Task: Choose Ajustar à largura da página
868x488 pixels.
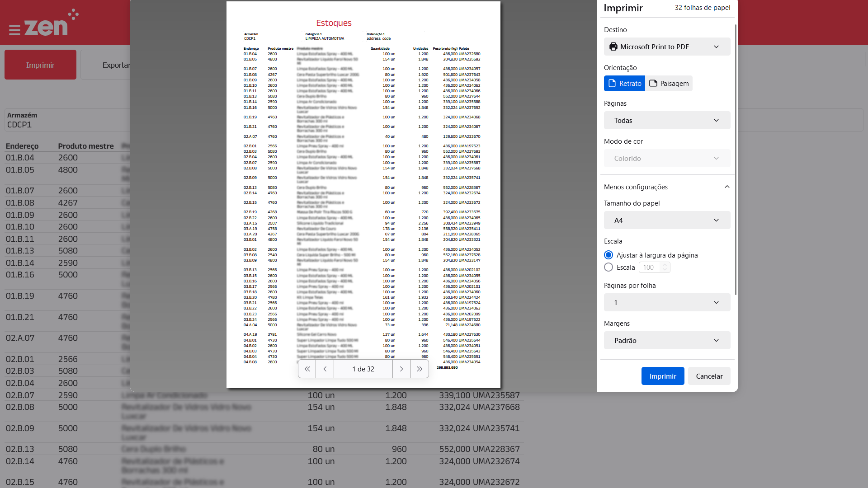Action: pos(609,255)
